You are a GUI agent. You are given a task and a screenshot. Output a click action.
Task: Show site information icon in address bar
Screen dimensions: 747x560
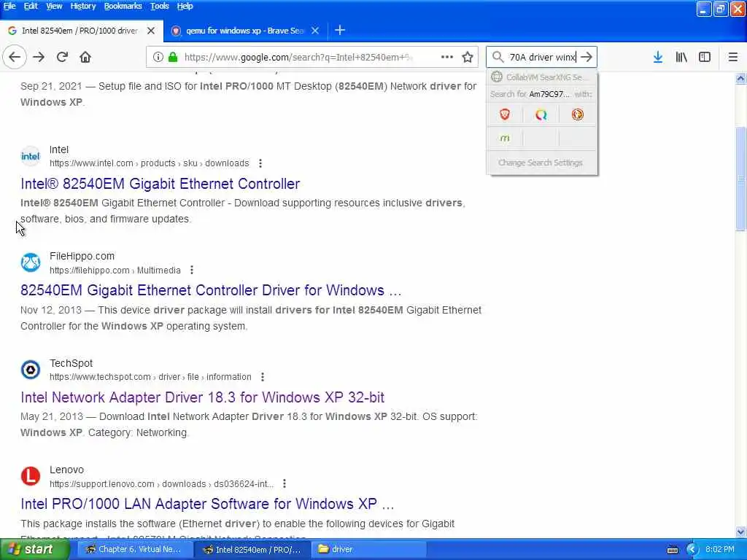coord(158,57)
